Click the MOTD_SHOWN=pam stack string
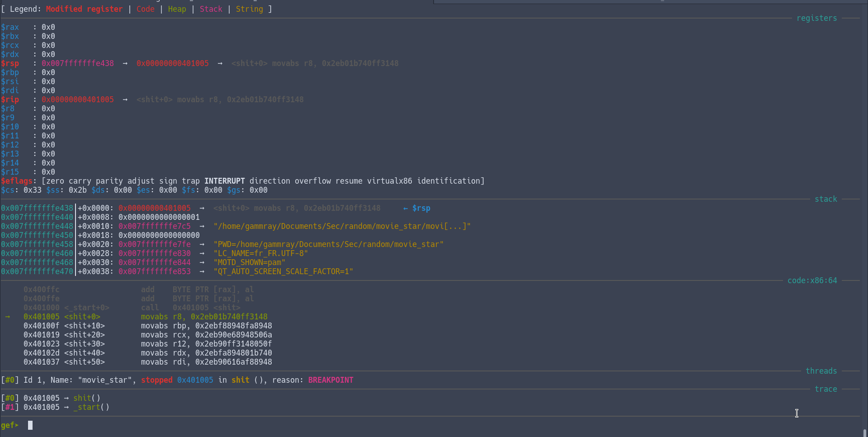This screenshot has width=868, height=437. (x=249, y=262)
